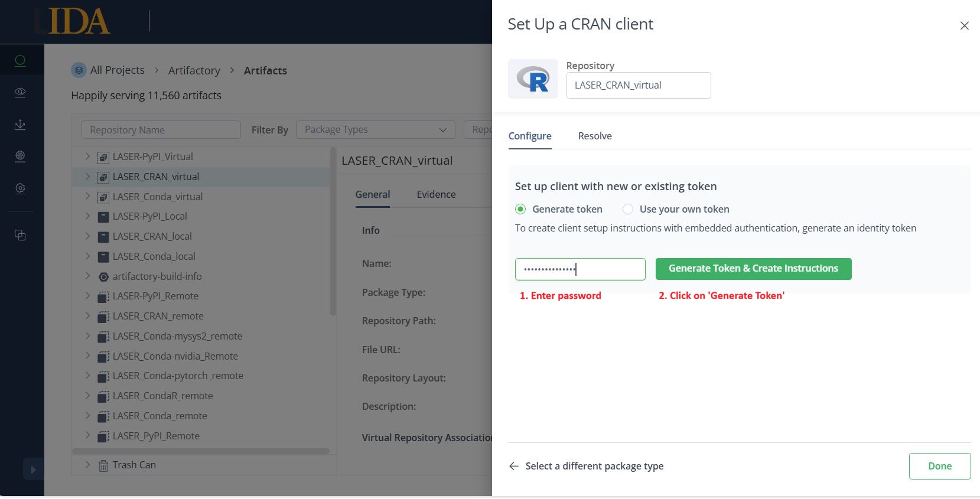This screenshot has width=980, height=499.
Task: Select the Generate token radio button
Action: pos(520,209)
